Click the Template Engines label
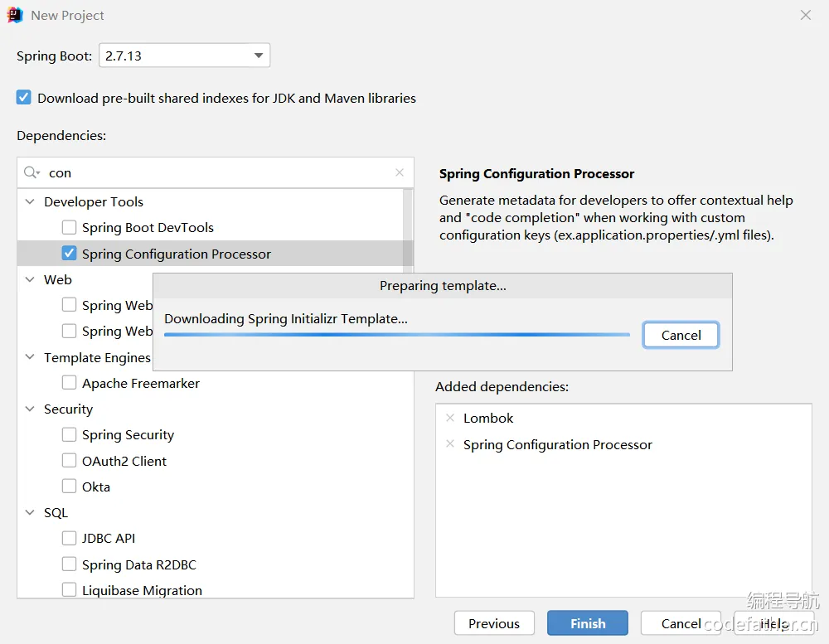Image resolution: width=829 pixels, height=644 pixels. point(97,358)
